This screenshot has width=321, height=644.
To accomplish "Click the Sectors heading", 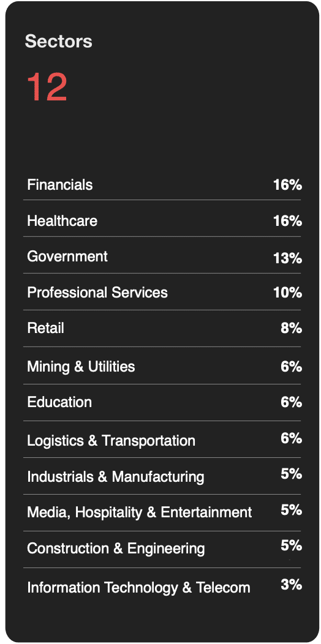I will click(59, 42).
